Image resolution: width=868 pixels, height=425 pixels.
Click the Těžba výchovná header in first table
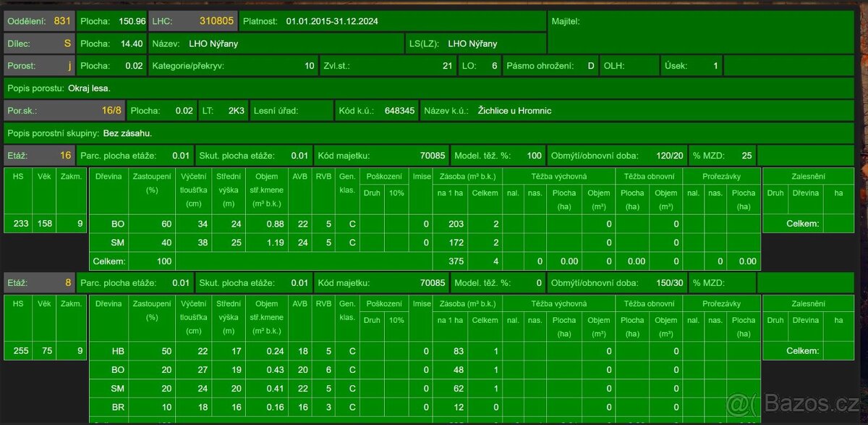point(558,176)
